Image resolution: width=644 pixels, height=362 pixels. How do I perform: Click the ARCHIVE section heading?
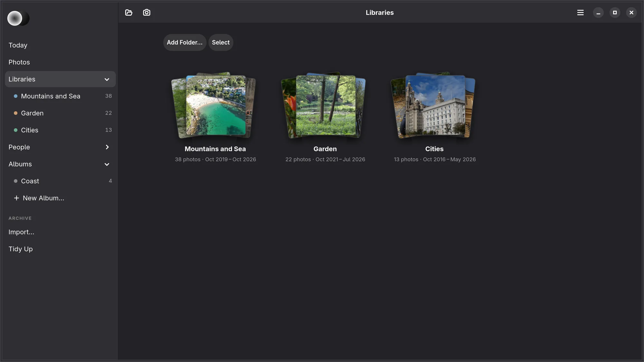tap(20, 218)
